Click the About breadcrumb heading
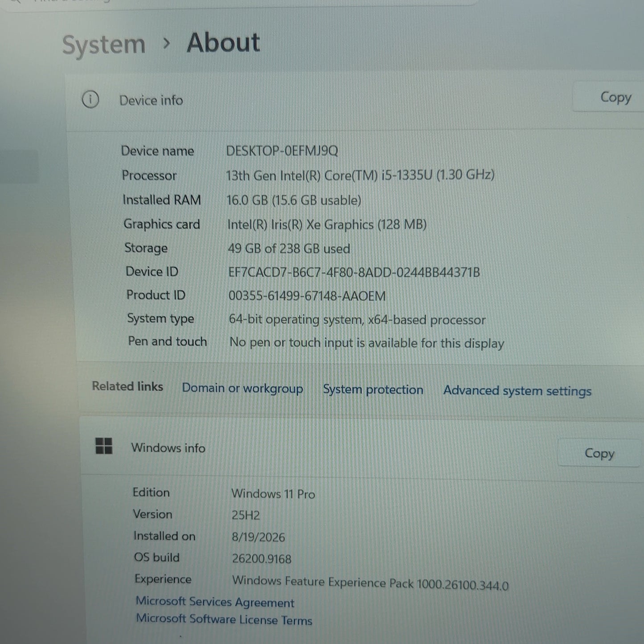 [x=223, y=43]
